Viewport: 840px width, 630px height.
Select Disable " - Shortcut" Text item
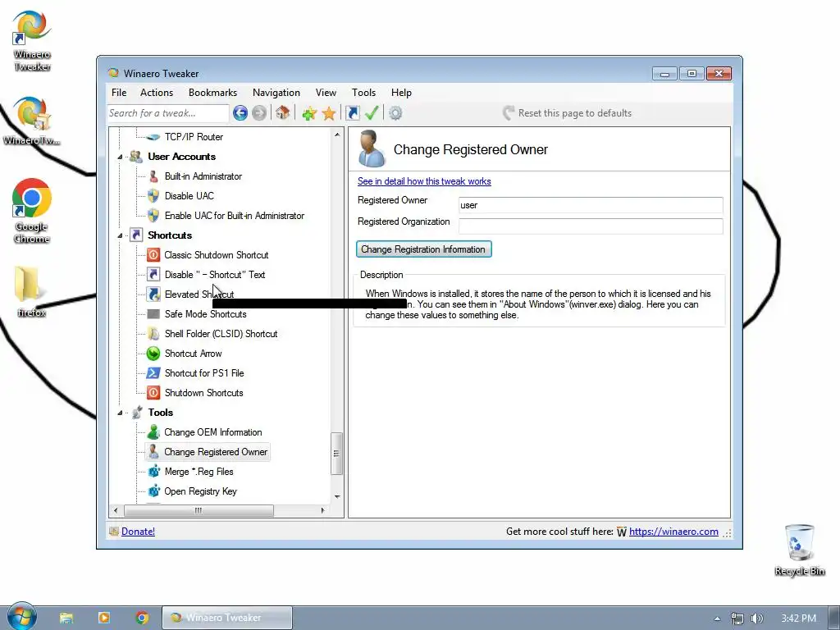coord(215,275)
